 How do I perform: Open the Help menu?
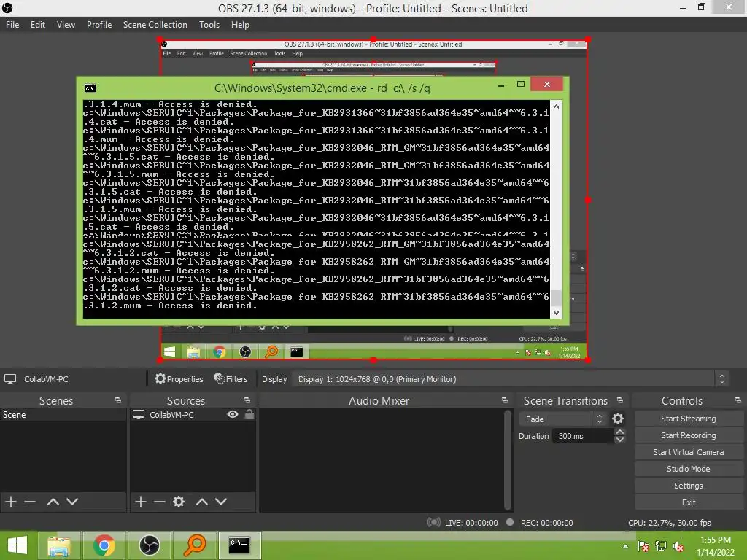click(240, 25)
